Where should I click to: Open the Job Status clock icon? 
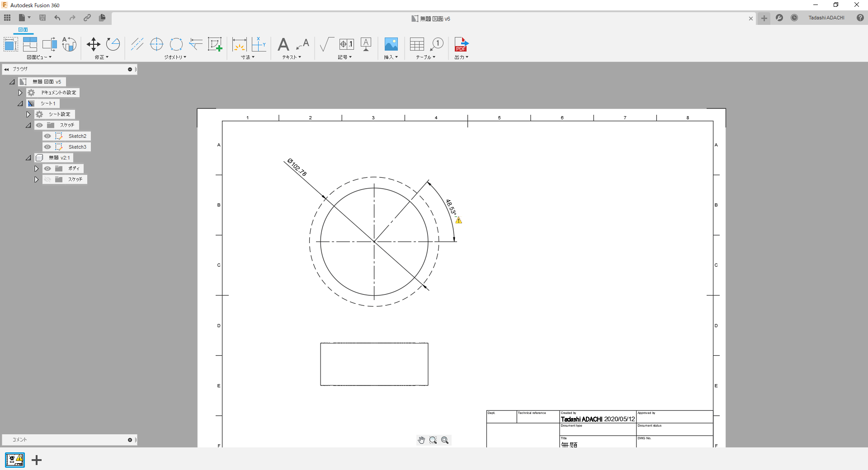[794, 18]
